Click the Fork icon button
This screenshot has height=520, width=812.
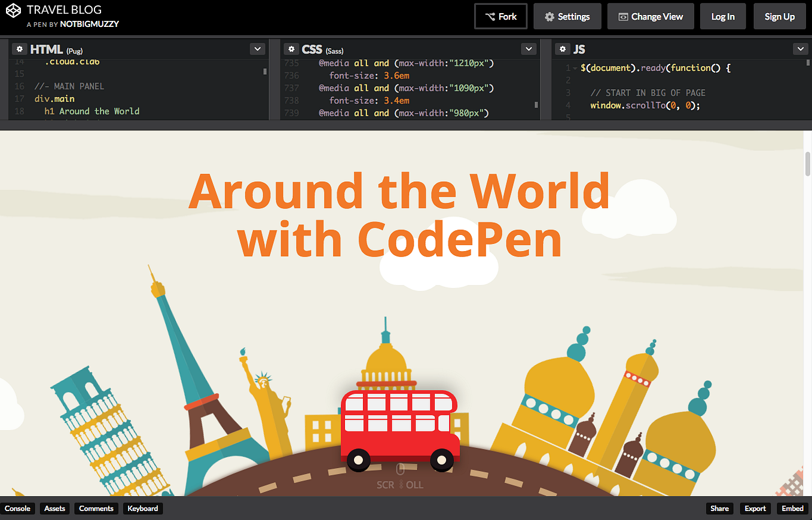[490, 16]
